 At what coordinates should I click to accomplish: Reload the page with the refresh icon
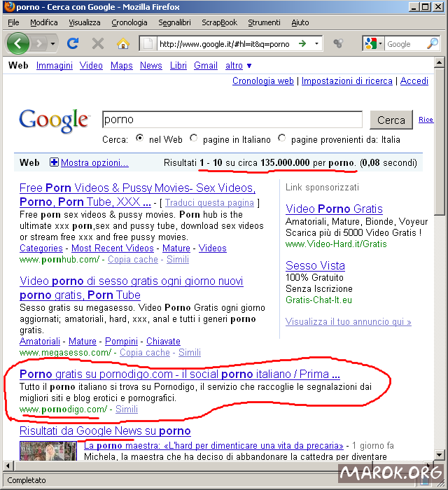tap(73, 43)
